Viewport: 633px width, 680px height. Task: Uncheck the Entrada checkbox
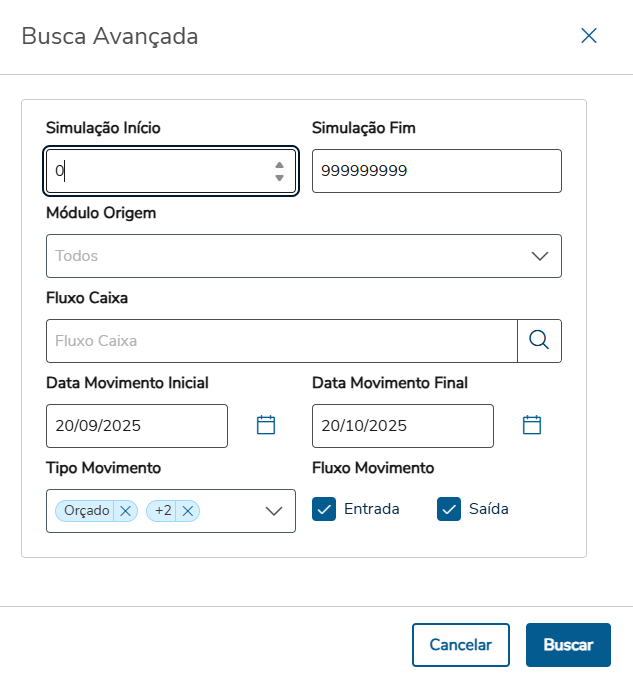[324, 509]
